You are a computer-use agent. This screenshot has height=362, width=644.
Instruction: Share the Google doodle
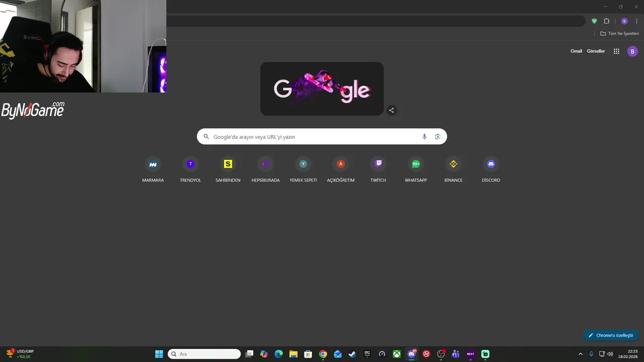tap(391, 110)
